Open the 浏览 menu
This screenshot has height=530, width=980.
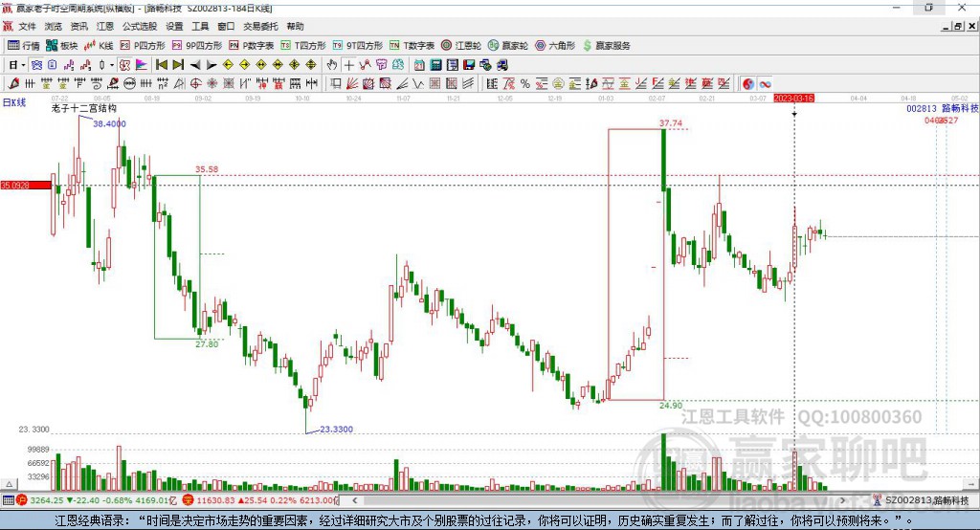(54, 26)
